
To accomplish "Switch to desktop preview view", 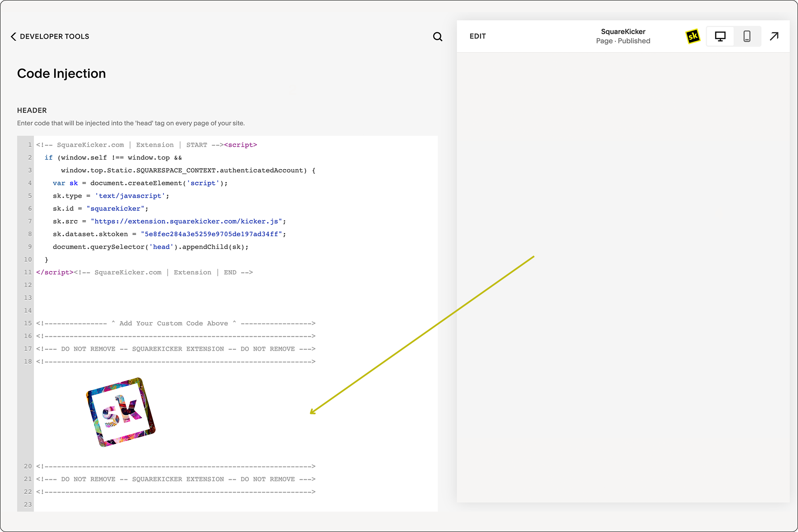I will [720, 37].
